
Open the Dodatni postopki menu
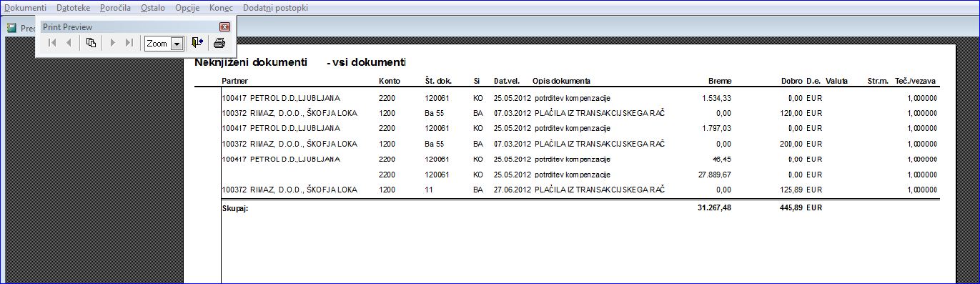(x=276, y=7)
